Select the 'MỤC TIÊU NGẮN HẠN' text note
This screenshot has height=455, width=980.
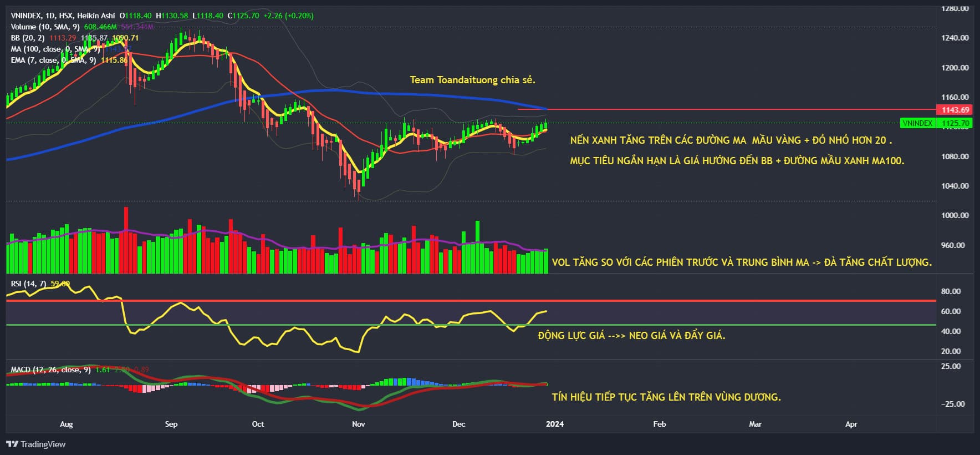(x=737, y=161)
